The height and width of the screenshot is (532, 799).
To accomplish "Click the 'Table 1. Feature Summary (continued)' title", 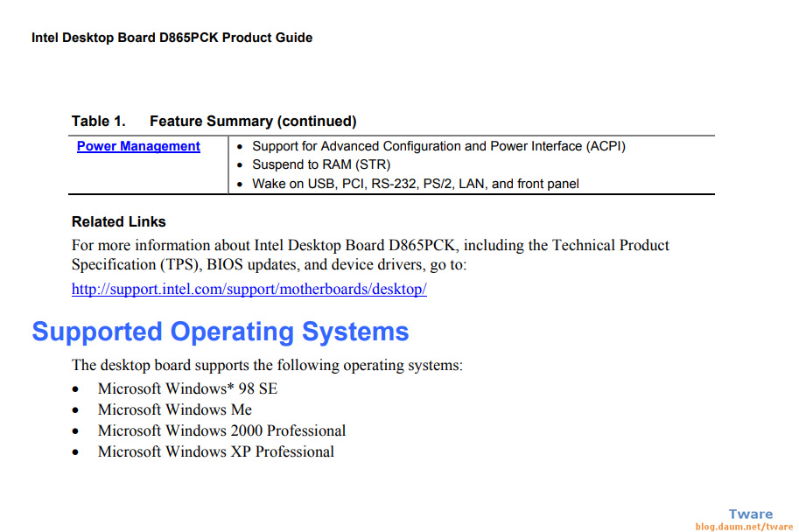I will (214, 122).
